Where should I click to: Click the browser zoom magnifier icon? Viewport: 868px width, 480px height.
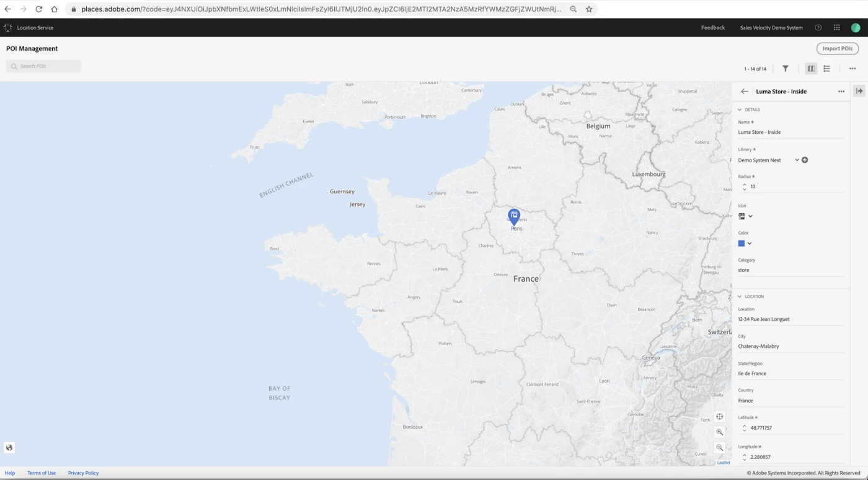click(x=573, y=9)
